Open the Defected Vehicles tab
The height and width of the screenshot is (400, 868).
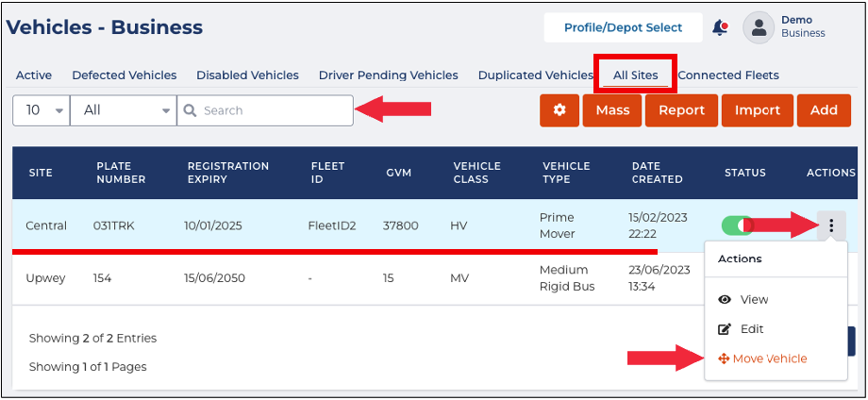pos(125,75)
